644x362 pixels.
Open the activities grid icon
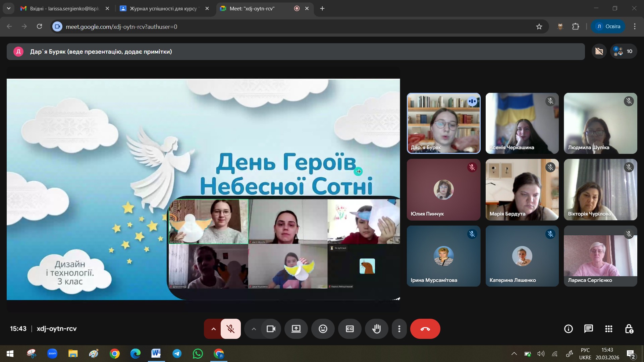[x=608, y=329]
